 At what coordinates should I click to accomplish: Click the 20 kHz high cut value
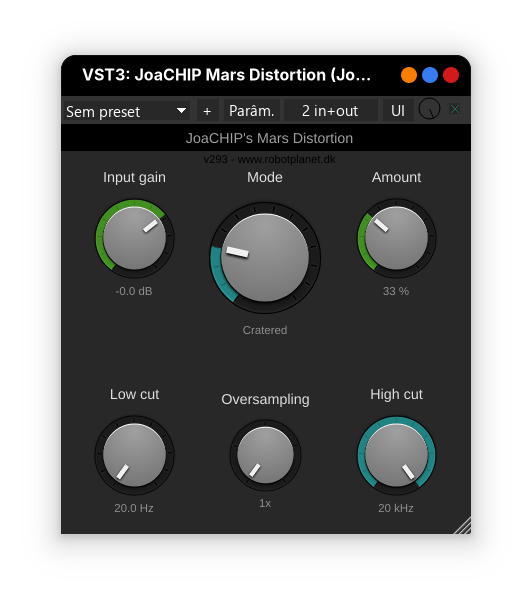coord(396,508)
